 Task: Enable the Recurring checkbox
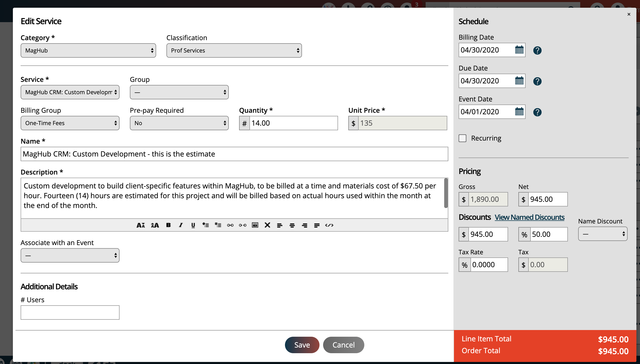click(x=462, y=138)
